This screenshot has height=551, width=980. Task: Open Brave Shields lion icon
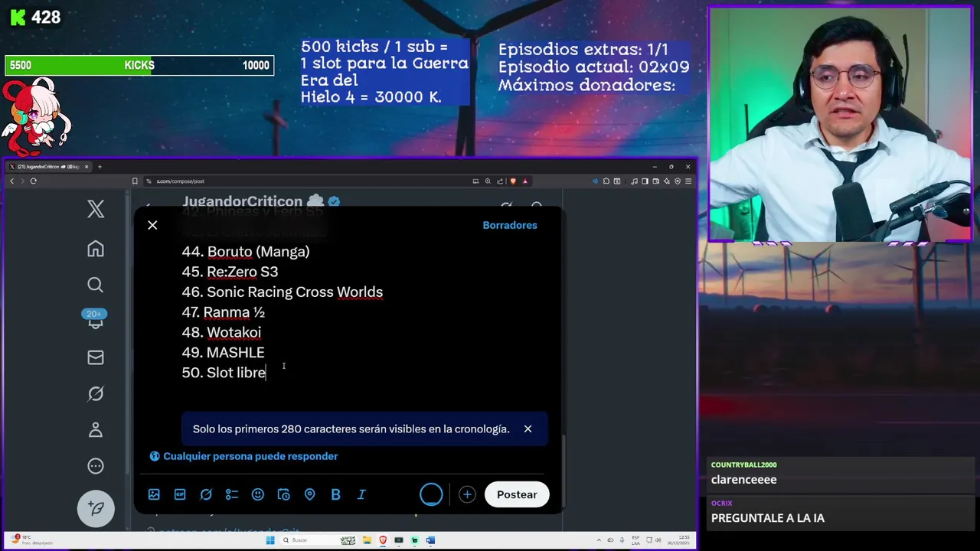[x=513, y=181]
